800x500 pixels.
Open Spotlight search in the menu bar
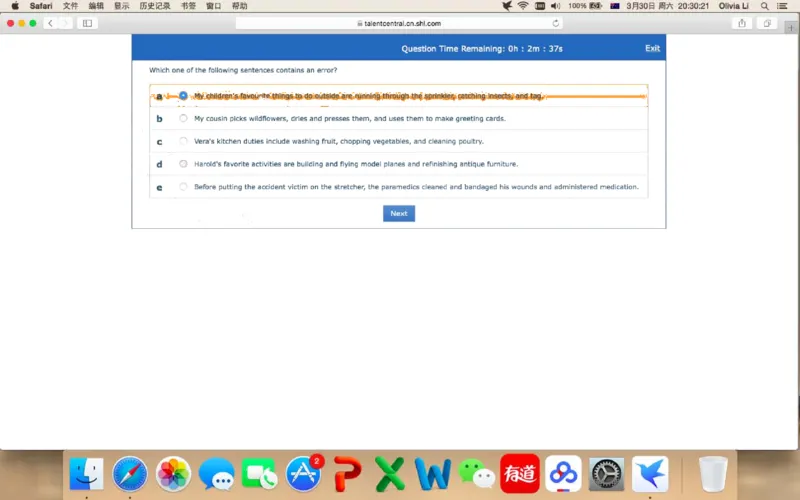click(765, 6)
